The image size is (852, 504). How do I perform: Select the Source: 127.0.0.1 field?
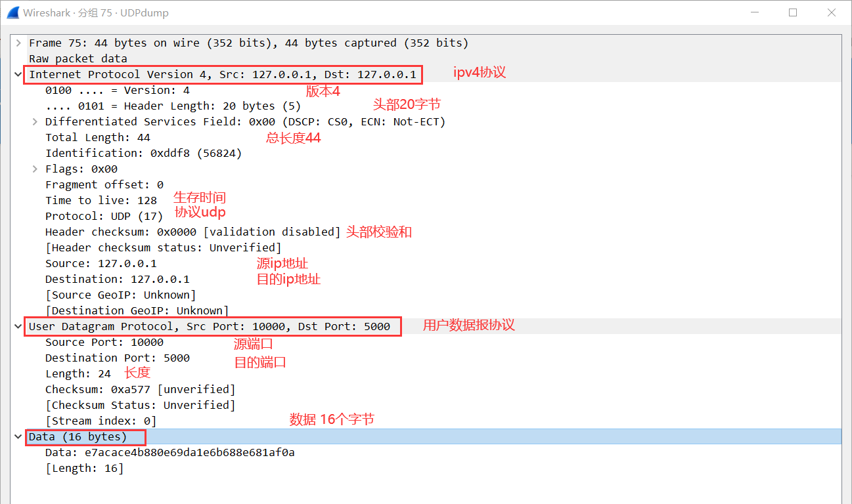click(x=101, y=263)
